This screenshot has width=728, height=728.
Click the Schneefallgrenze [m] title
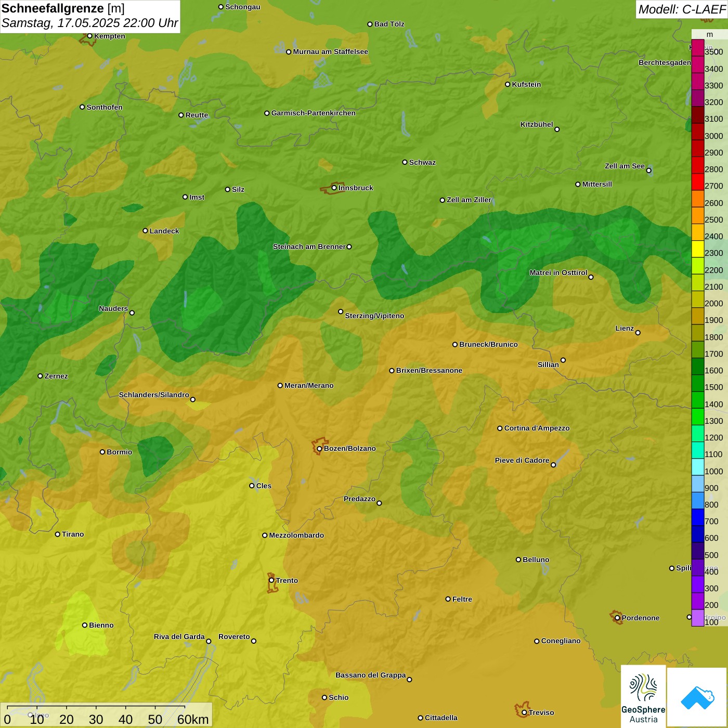pyautogui.click(x=63, y=8)
